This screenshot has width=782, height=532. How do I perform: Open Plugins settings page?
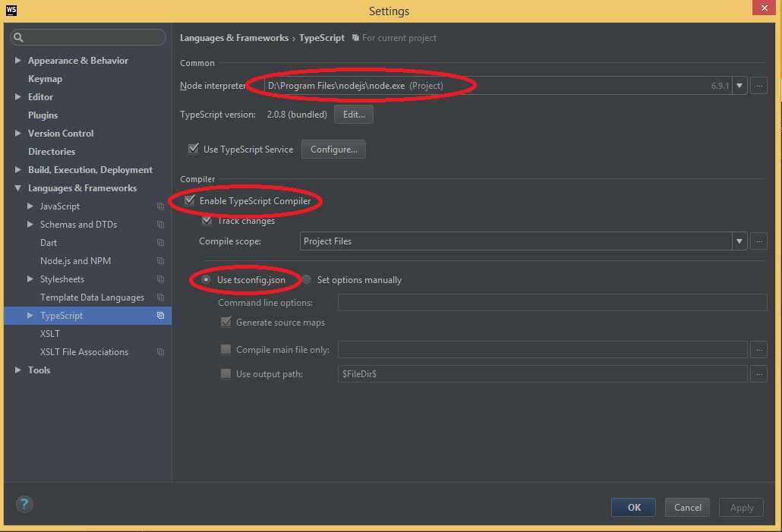[x=43, y=115]
